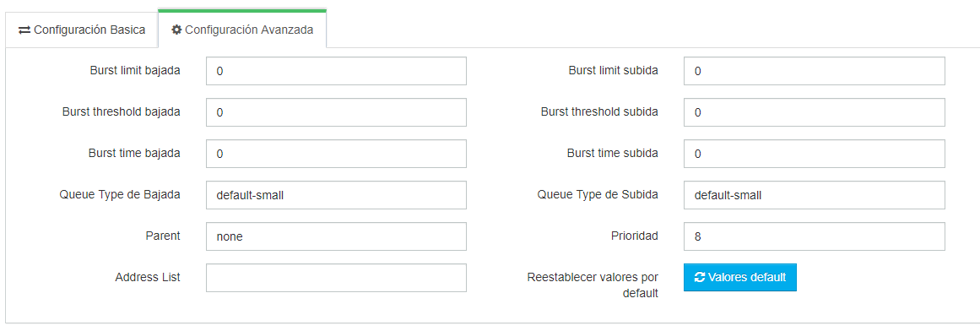Click the empty Address List input
This screenshot has height=331, width=980.
(x=336, y=278)
